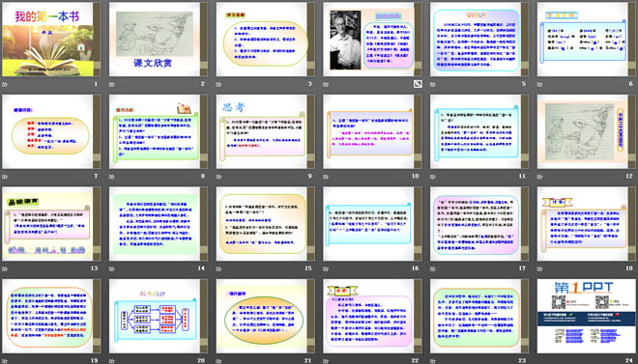Click the hidden-slide indicator icon under slide 4
Image resolution: width=638 pixels, height=364 pixels.
pos(418,84)
